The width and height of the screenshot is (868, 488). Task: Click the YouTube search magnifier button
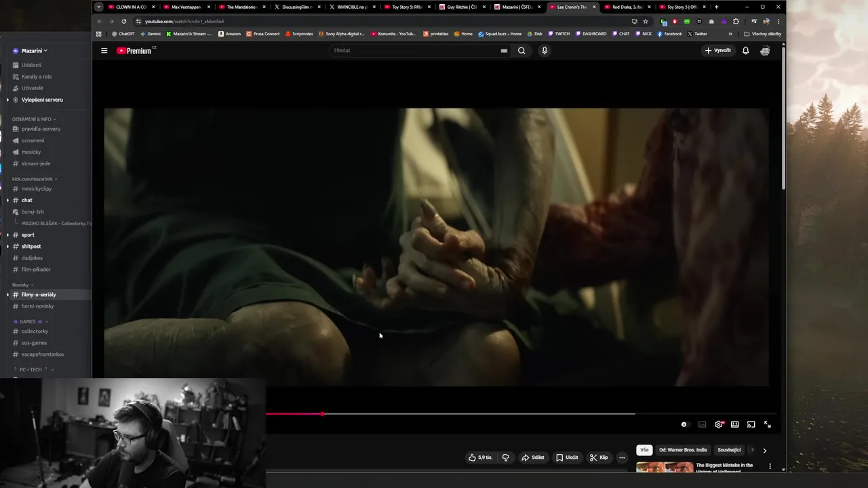[521, 50]
